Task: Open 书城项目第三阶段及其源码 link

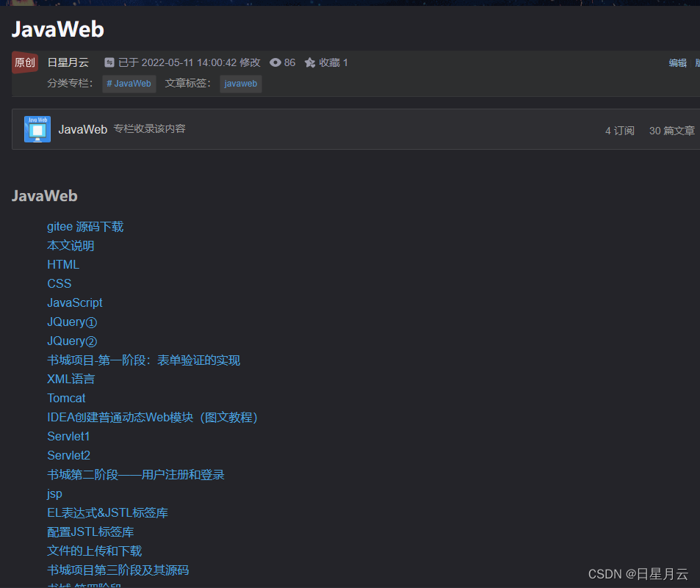Action: pyautogui.click(x=118, y=570)
